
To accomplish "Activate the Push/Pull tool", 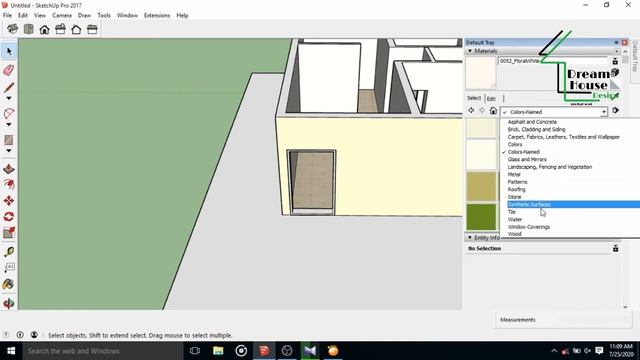I will click(9, 169).
